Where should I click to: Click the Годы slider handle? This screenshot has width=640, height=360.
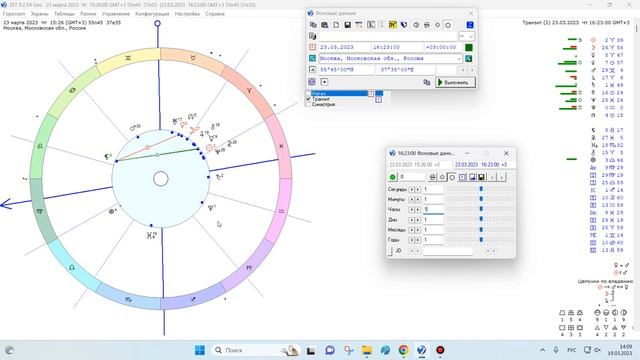481,240
